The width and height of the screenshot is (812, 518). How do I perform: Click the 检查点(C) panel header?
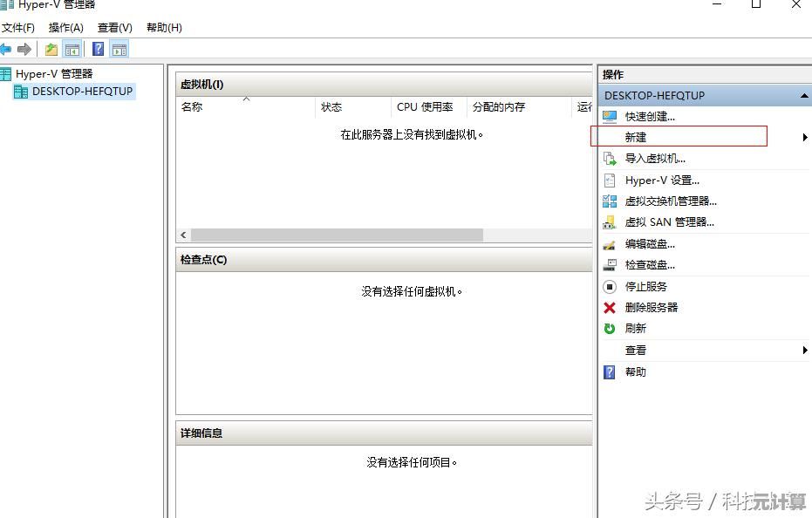tap(384, 260)
